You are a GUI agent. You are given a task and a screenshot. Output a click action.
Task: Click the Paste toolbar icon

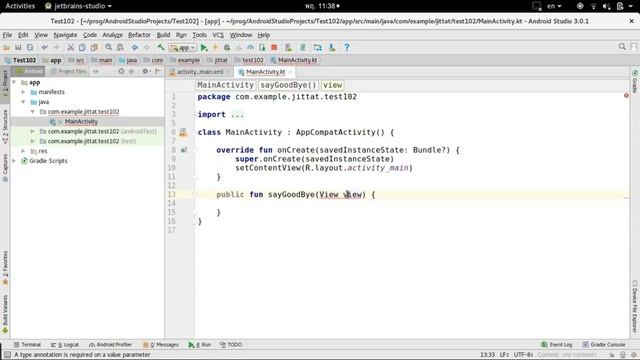(x=94, y=48)
